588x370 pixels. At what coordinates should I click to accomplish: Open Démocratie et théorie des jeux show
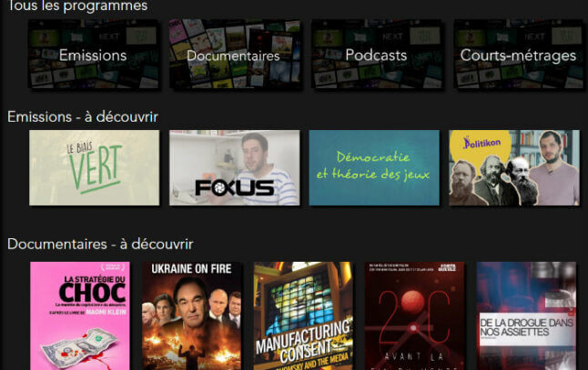click(x=374, y=168)
